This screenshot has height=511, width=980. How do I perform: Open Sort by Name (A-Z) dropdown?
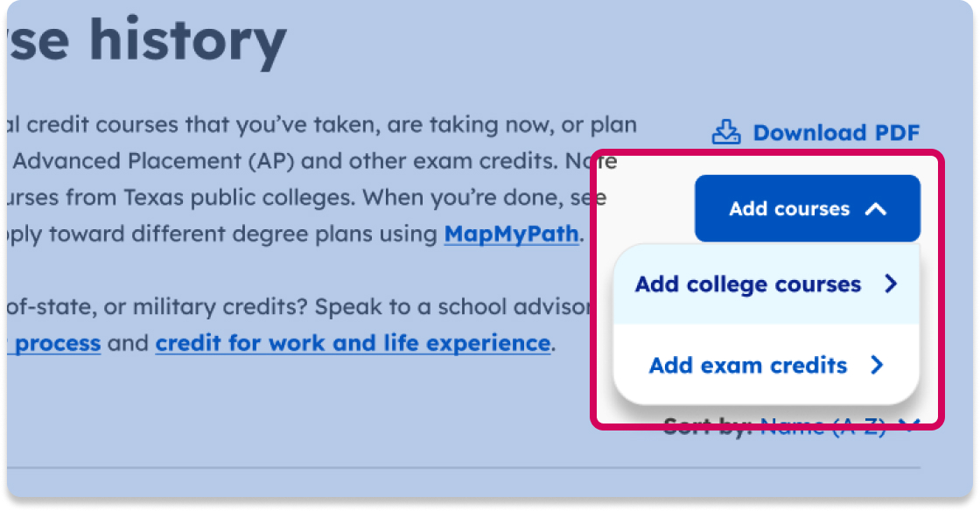pyautogui.click(x=822, y=427)
